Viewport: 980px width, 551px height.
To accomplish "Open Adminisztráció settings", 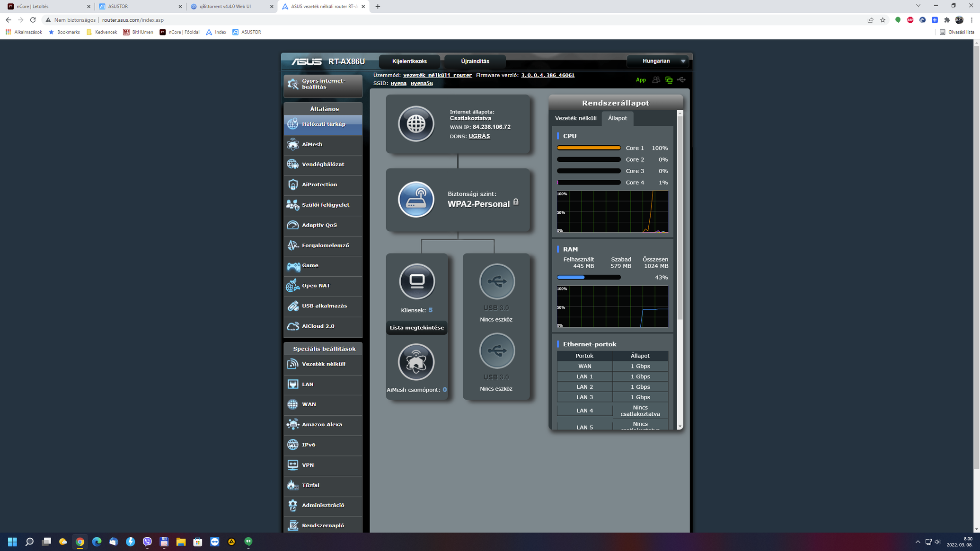I will click(x=323, y=506).
